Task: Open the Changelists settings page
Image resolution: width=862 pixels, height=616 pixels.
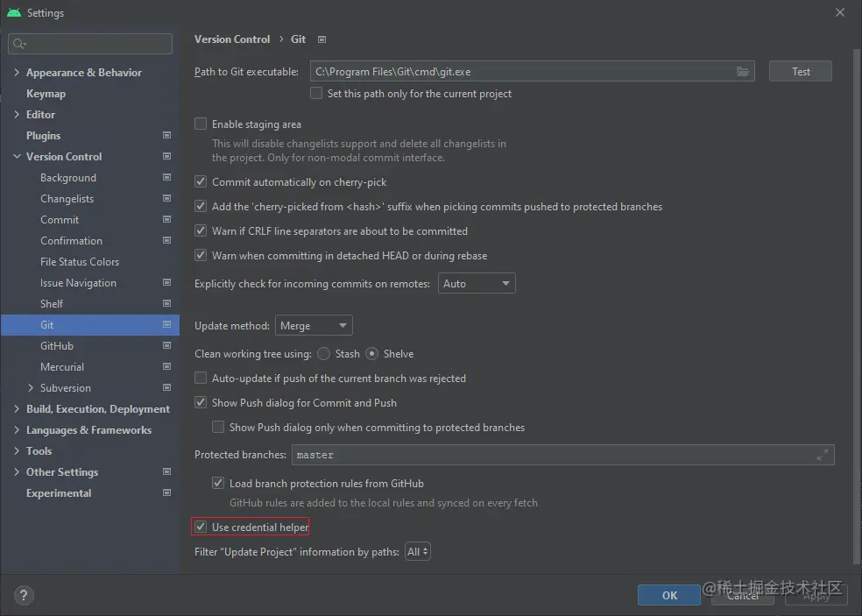Action: point(67,199)
